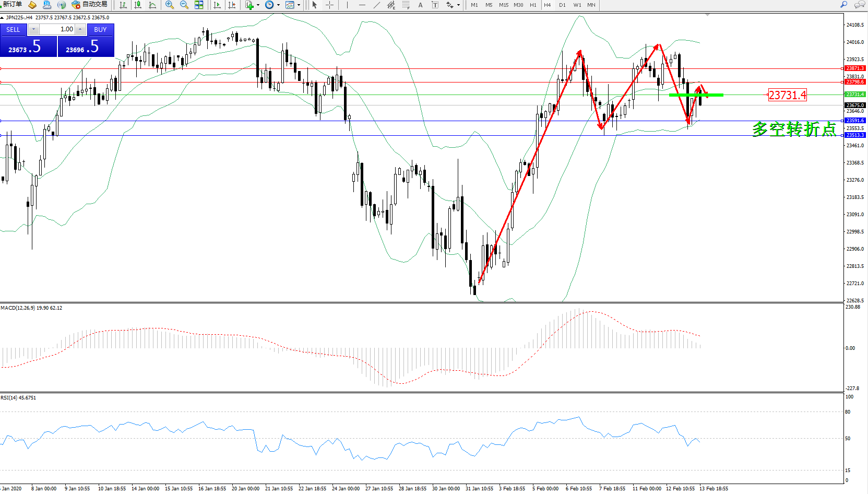Image resolution: width=868 pixels, height=494 pixels.
Task: Toggle the 自动交易 auto trading button
Action: click(90, 5)
